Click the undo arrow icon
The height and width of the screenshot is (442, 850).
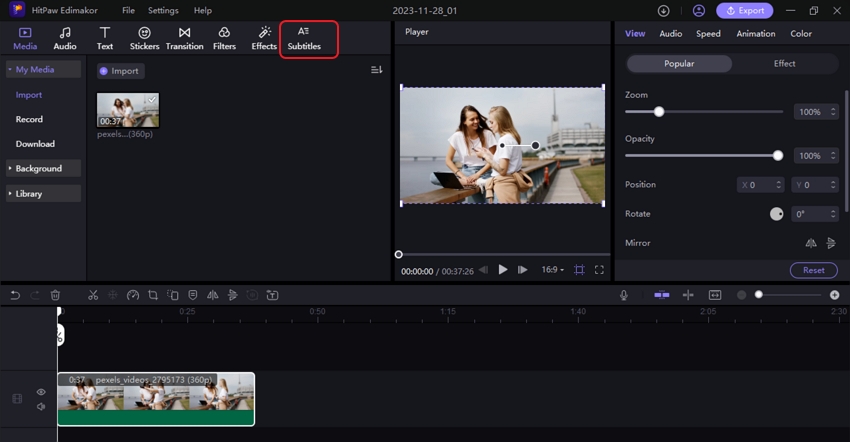click(15, 295)
